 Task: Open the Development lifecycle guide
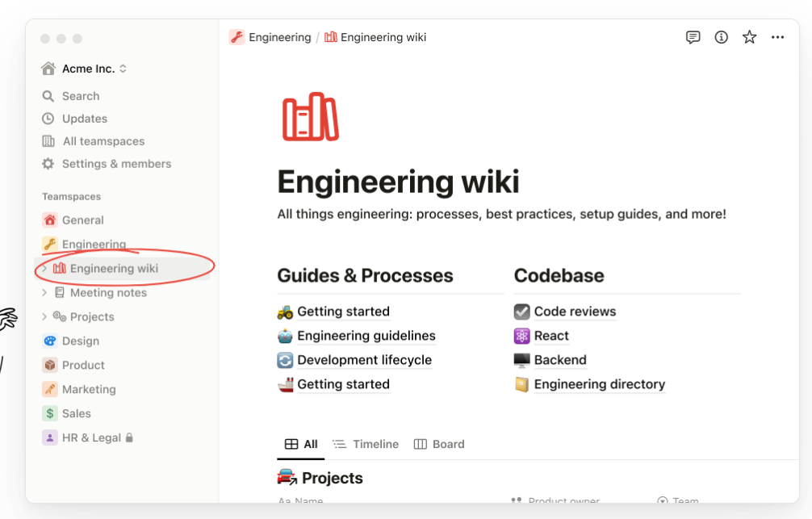point(364,360)
